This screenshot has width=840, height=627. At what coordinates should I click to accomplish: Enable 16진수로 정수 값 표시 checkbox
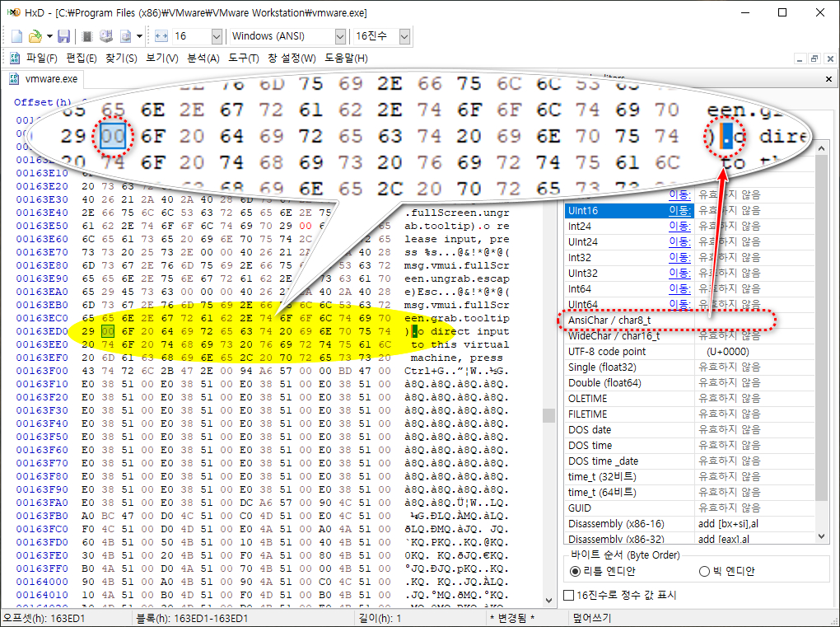620,595
